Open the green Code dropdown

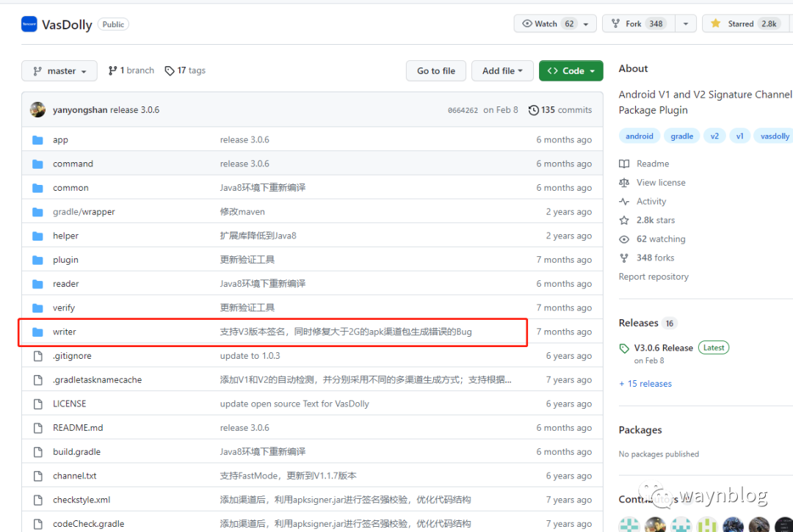571,70
